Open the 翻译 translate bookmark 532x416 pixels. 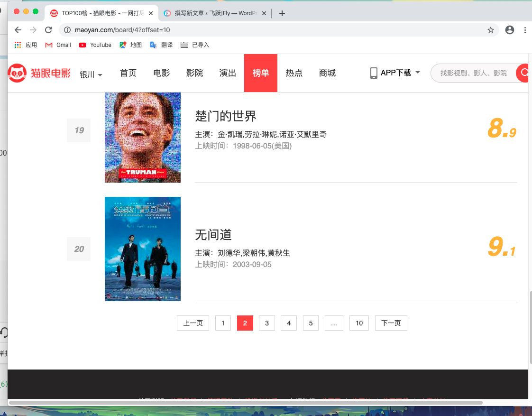coord(161,45)
